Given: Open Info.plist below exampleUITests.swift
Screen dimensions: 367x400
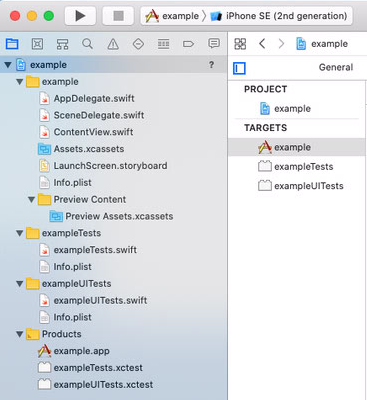Looking at the screenshot, I should point(114,317).
